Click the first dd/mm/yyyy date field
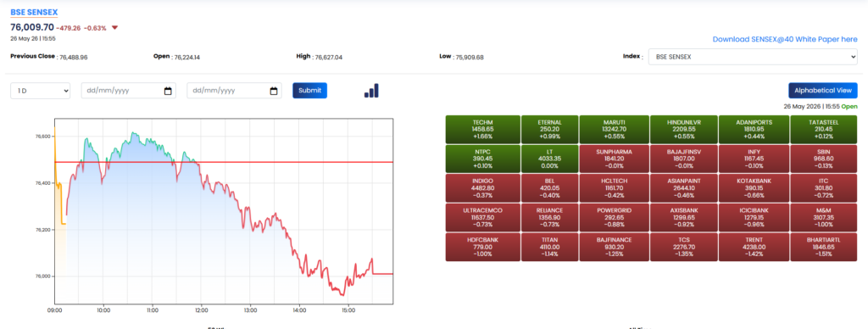 click(x=129, y=91)
